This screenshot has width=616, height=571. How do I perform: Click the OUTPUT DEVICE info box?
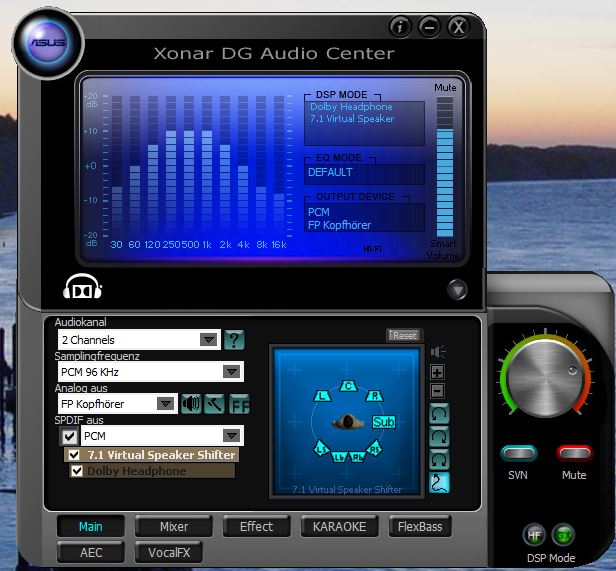365,218
